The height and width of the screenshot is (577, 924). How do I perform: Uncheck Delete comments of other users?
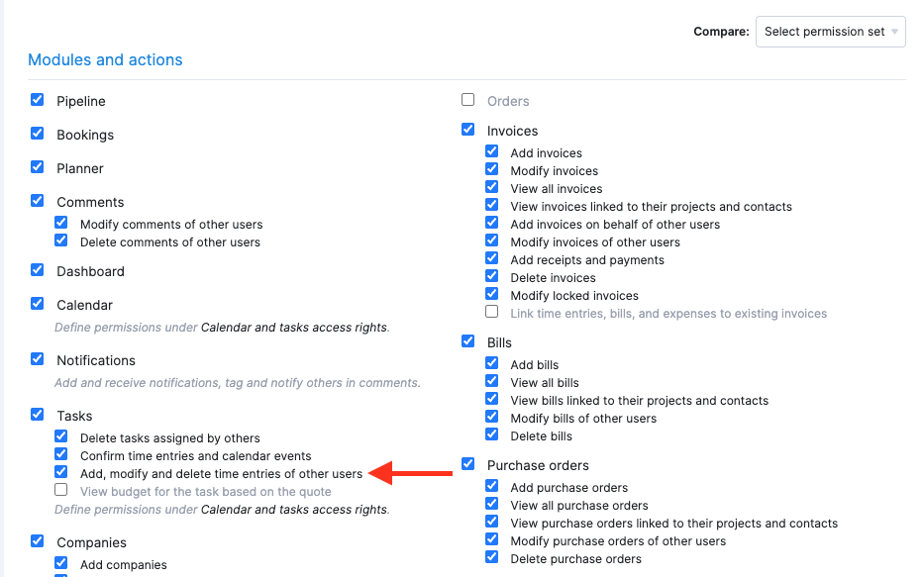(x=61, y=240)
